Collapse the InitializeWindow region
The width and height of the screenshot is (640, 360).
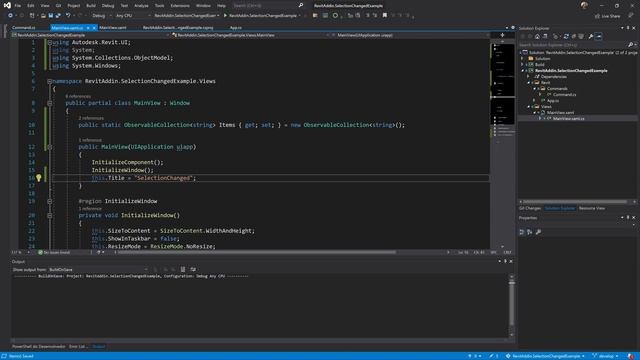pyautogui.click(x=49, y=201)
